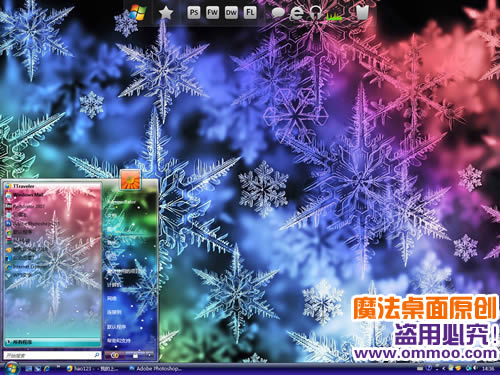Click the taskbar clock 14:36
The width and height of the screenshot is (500, 375).
[x=488, y=369]
